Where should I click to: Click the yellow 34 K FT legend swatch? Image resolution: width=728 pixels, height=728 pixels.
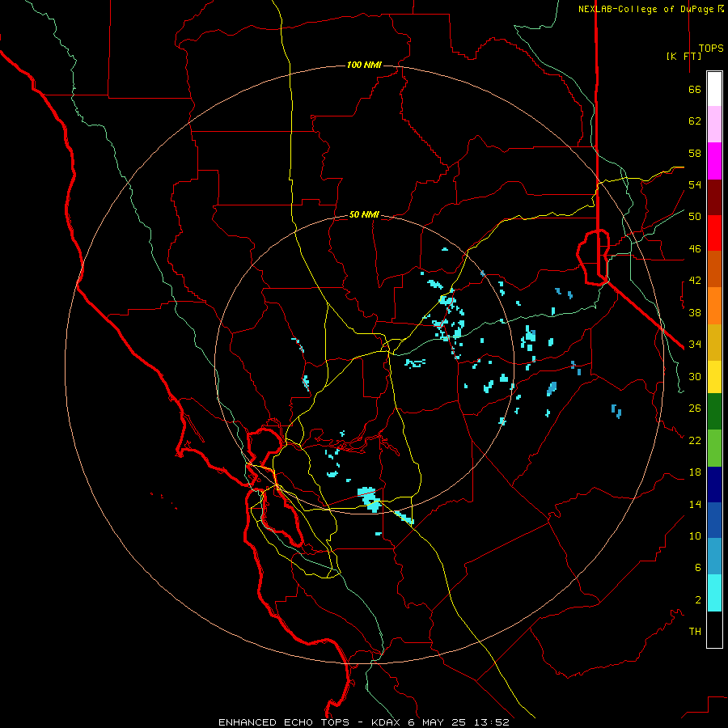[714, 376]
